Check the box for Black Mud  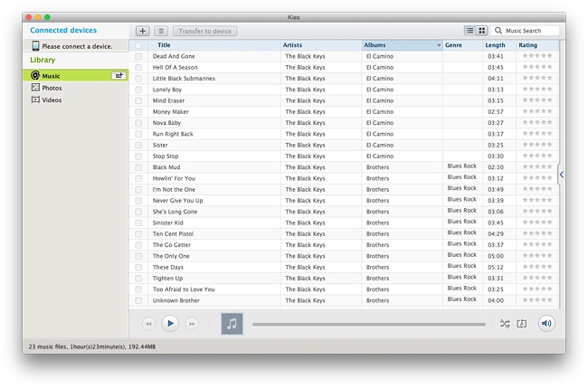pos(138,167)
